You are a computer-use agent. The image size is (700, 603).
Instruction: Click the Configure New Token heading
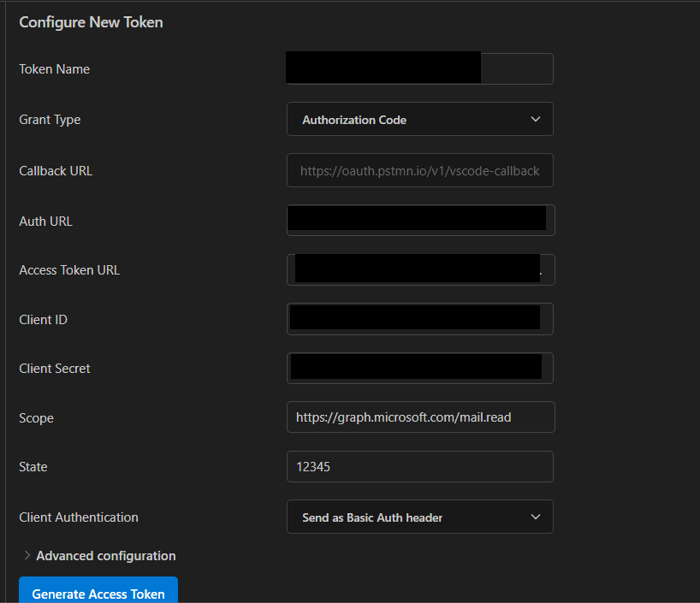(x=91, y=22)
